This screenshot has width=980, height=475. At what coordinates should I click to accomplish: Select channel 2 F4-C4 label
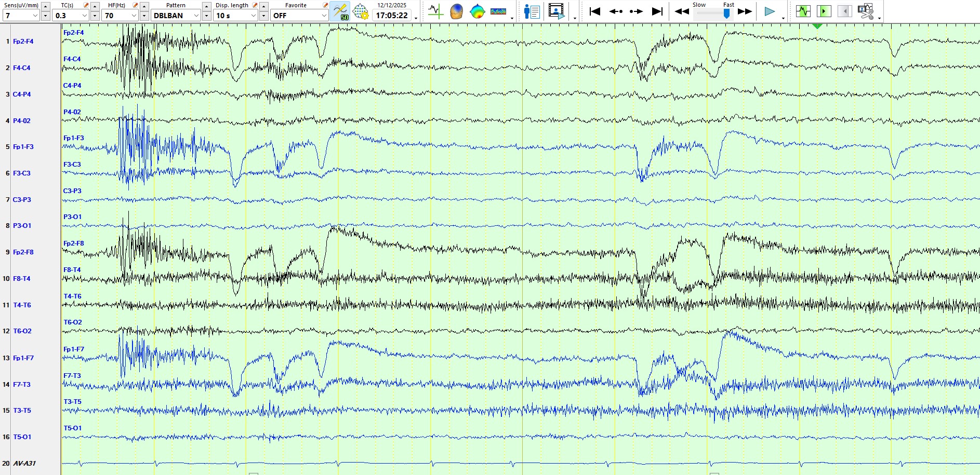point(22,68)
